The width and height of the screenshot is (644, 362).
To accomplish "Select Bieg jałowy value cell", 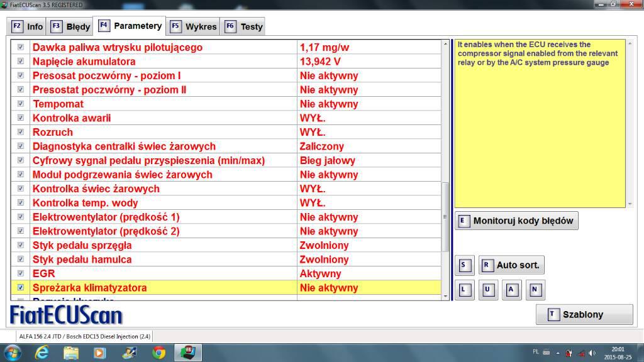I will (369, 160).
